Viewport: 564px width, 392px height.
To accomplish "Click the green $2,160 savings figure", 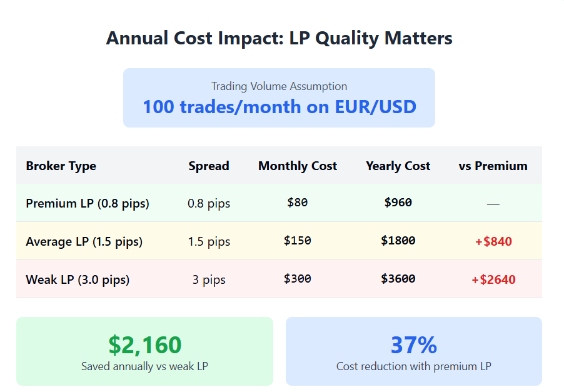I will click(x=144, y=345).
